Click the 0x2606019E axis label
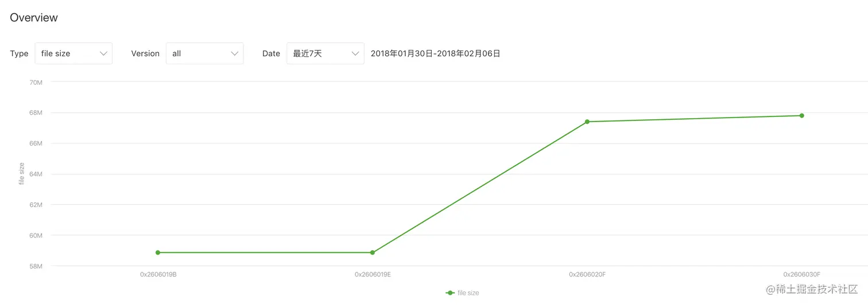 (373, 275)
